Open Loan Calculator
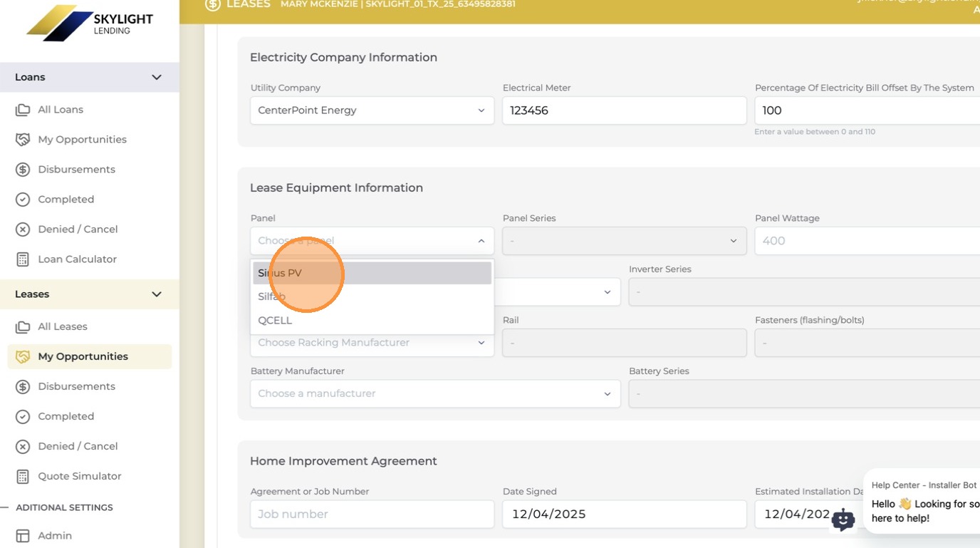The width and height of the screenshot is (980, 548). coord(77,259)
